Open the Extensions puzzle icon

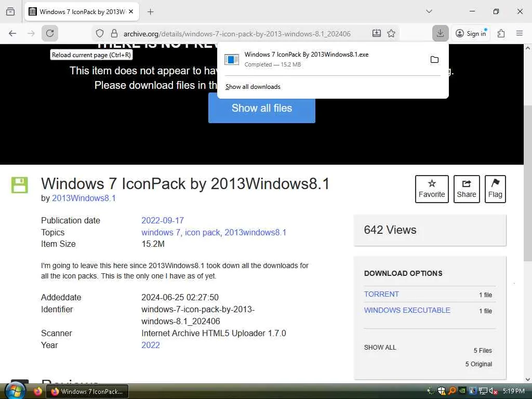(x=501, y=33)
